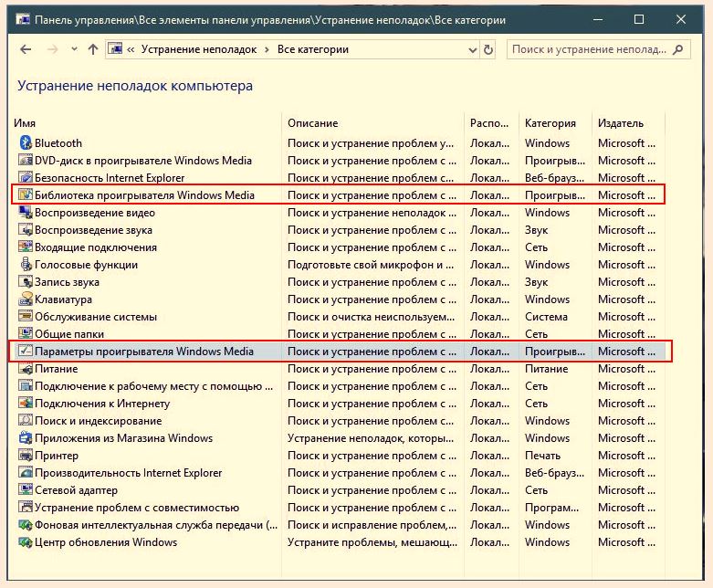The width and height of the screenshot is (713, 588).
Task: Open Клавиатура troubleshooter name
Action: (x=63, y=299)
